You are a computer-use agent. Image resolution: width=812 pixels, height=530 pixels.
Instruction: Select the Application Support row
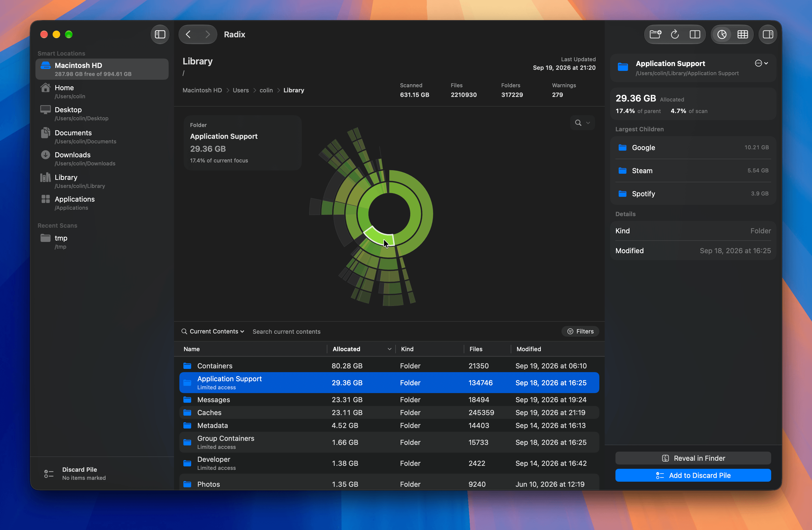389,383
